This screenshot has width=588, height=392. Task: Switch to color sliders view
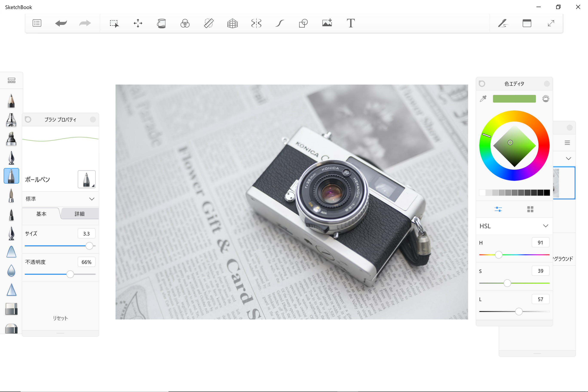point(498,209)
